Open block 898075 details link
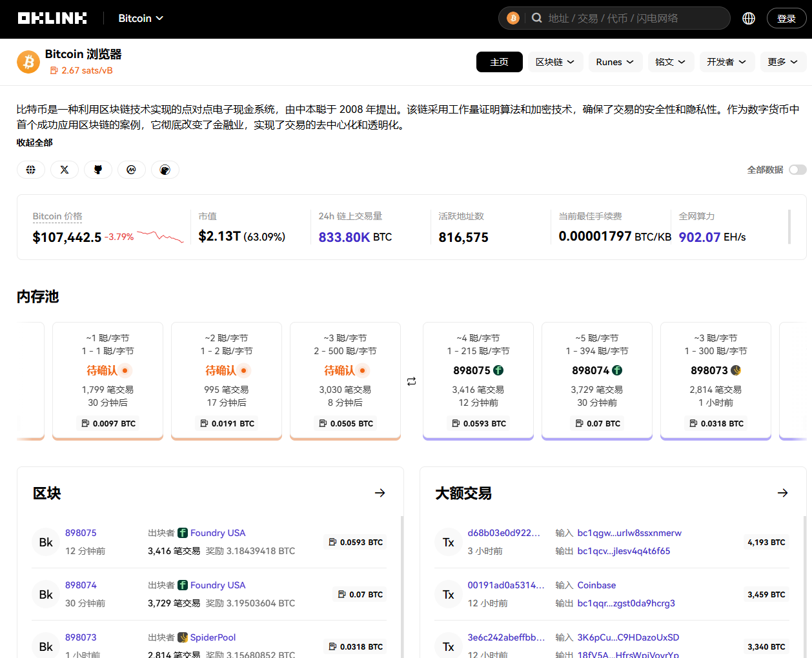 tap(81, 532)
